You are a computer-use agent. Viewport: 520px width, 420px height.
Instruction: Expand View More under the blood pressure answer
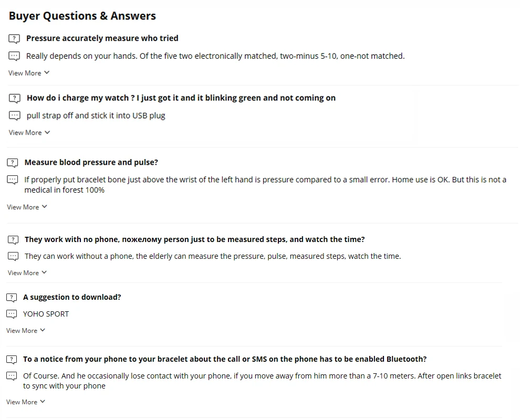coord(27,207)
